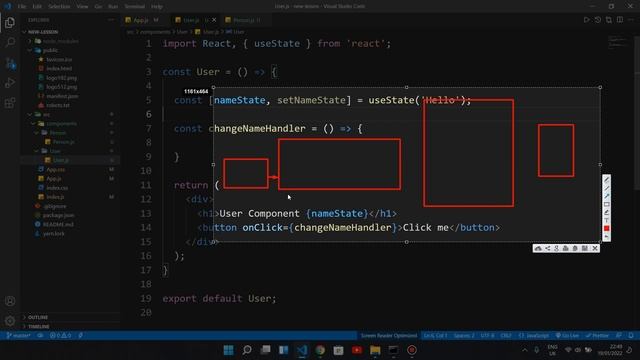The width and height of the screenshot is (640, 360).
Task: Pick the red color swatch in Lightshot
Action: tap(607, 228)
